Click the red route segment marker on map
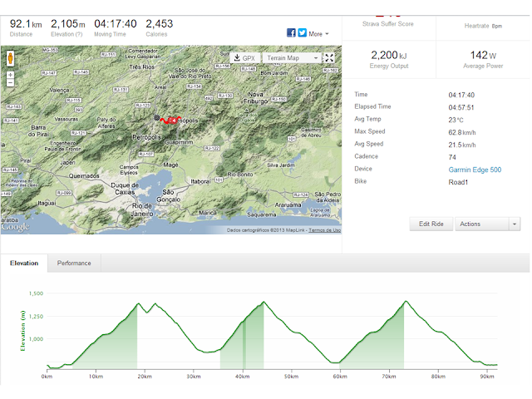Image resolution: width=532 pixels, height=399 pixels. 172,120
